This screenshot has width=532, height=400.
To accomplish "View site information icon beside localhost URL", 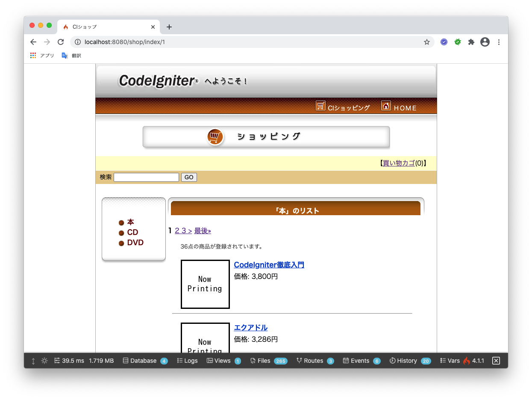I will tap(78, 42).
